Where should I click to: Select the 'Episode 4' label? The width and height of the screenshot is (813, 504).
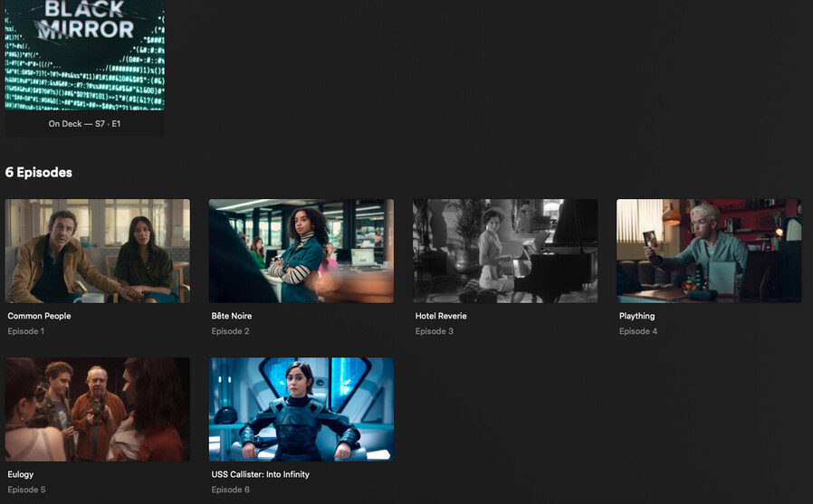638,331
